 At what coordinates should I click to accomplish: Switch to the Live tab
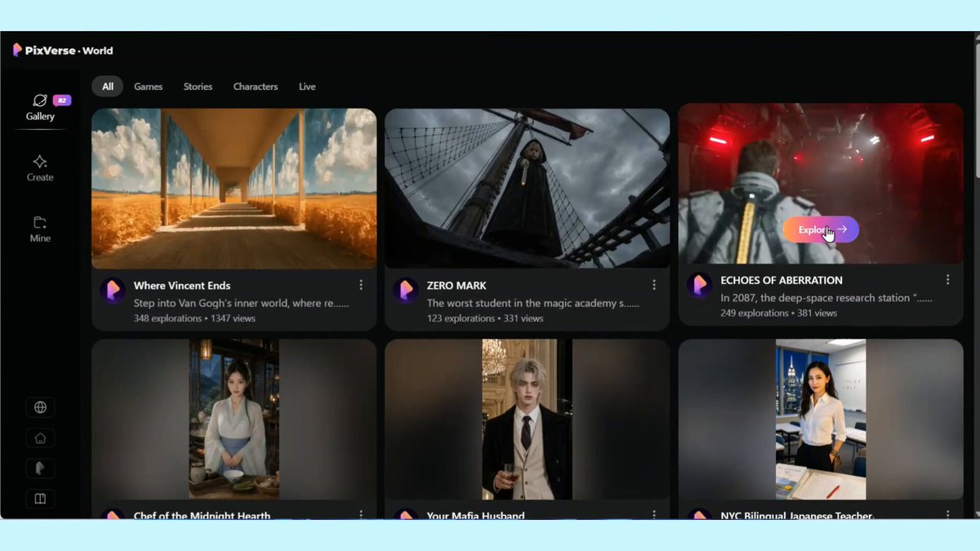307,87
